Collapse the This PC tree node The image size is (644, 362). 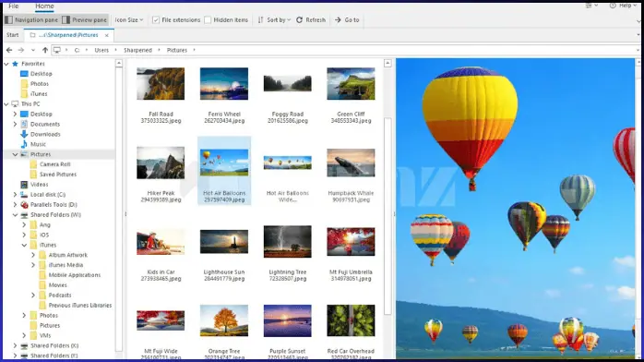click(6, 104)
